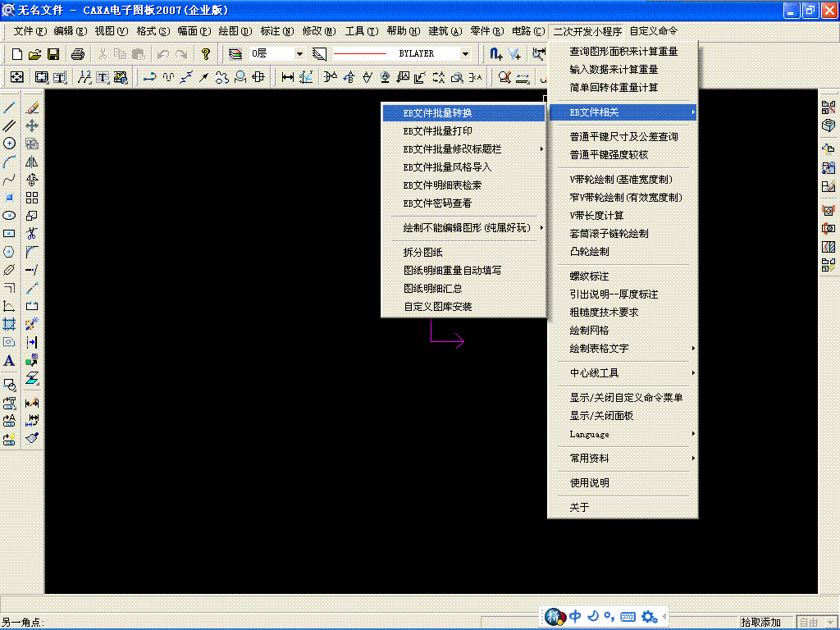
Task: Select 自定义图库安装 entry
Action: [x=464, y=307]
